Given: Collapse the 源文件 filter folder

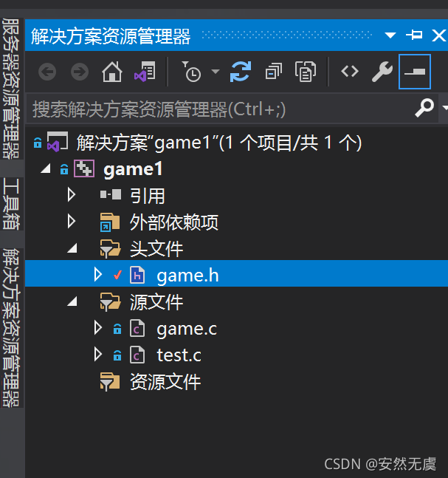Looking at the screenshot, I should click(x=72, y=302).
